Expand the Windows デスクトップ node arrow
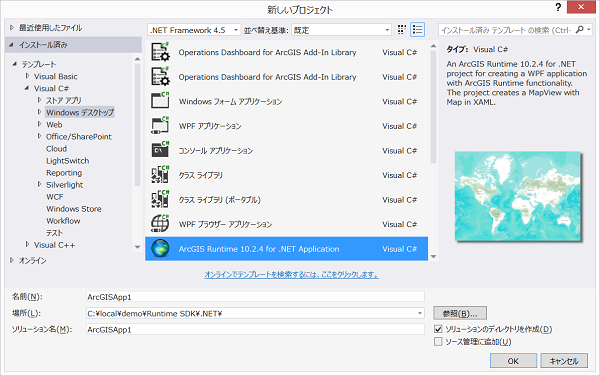Image resolution: width=600 pixels, height=376 pixels. [x=39, y=112]
